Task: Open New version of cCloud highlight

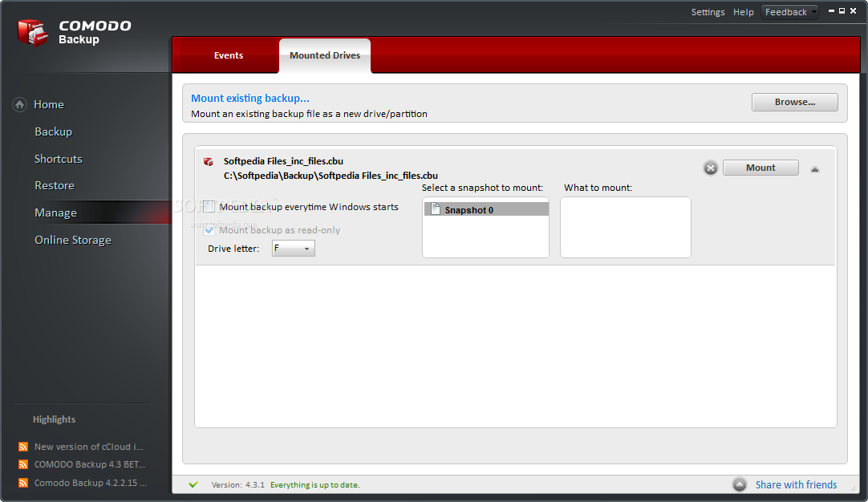Action: tap(88, 447)
